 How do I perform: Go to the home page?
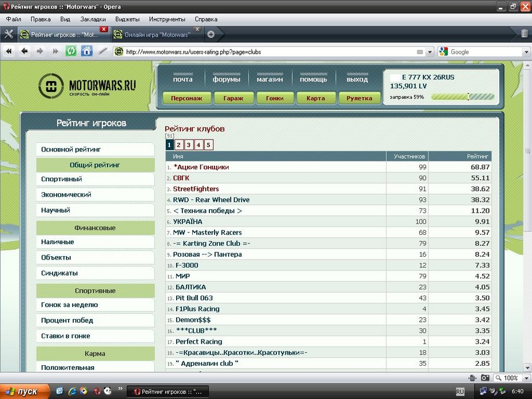[87, 51]
